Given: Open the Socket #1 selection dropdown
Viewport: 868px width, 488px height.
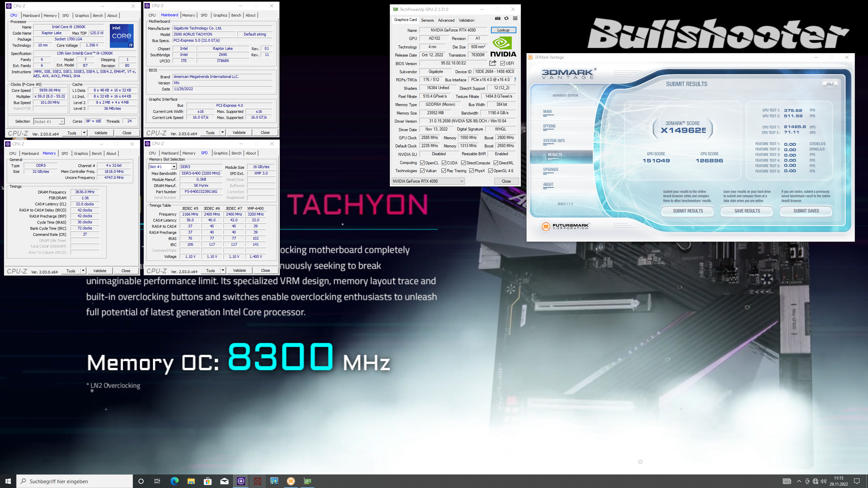Looking at the screenshot, I should click(49, 121).
